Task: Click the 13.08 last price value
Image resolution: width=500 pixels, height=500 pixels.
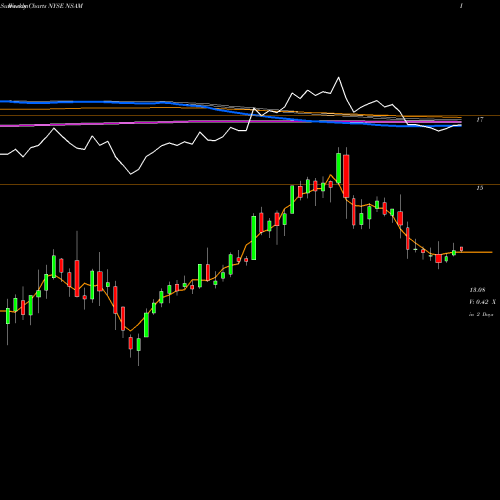Action: tap(477, 290)
